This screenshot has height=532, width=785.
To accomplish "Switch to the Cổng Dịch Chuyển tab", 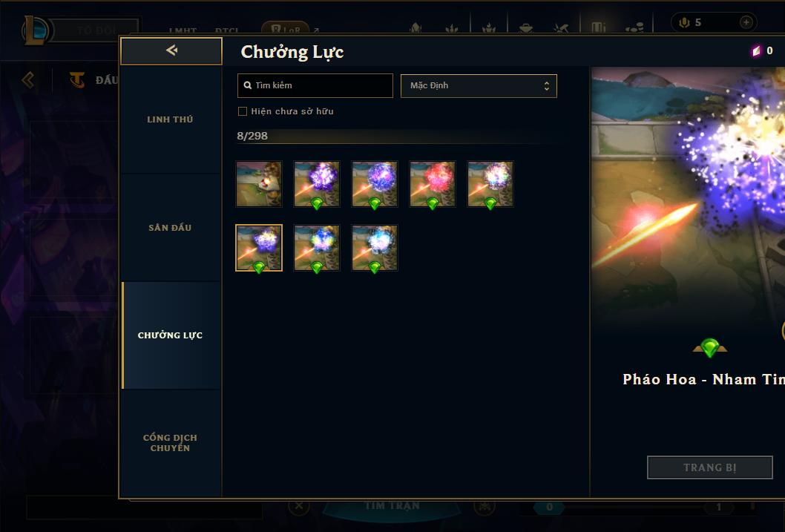I will tap(170, 443).
